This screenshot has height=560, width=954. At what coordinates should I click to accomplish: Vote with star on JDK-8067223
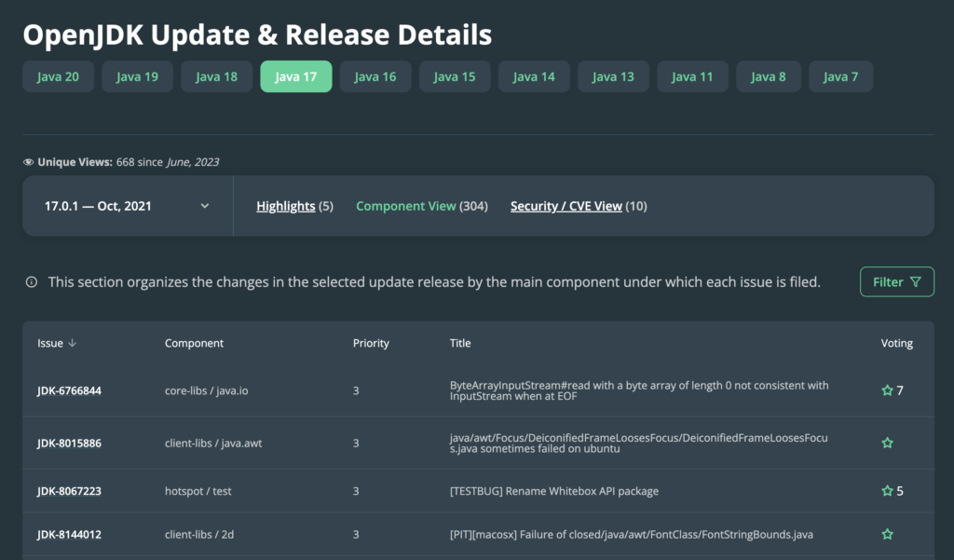(x=887, y=491)
